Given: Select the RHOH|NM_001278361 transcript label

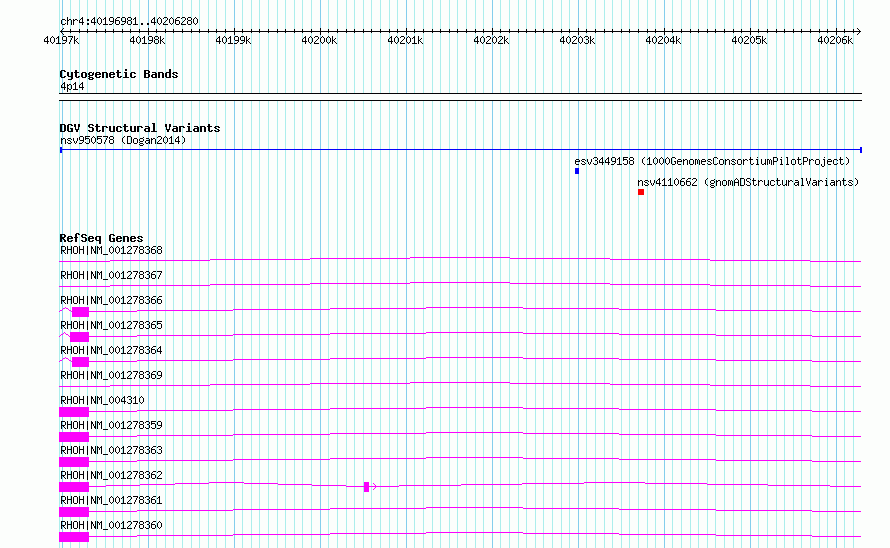Looking at the screenshot, I should coord(111,500).
